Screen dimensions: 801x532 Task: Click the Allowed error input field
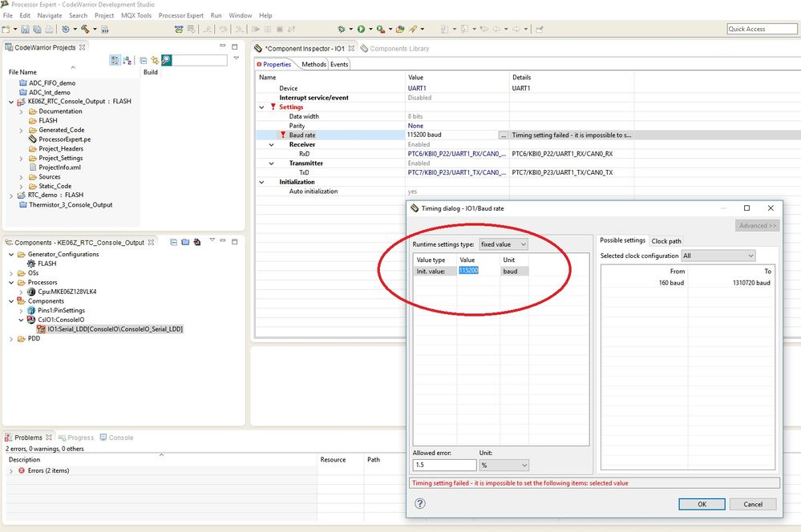pyautogui.click(x=444, y=465)
